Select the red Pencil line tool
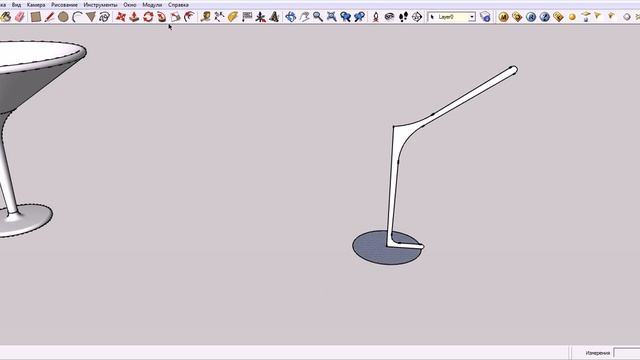Screen dimensions: 640x360 (x=49, y=17)
